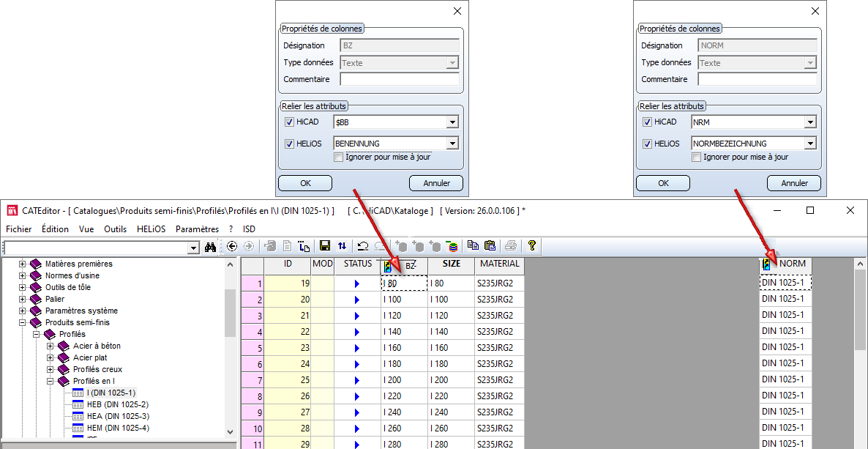Click the binoculars search icon
868x449 pixels.
(x=210, y=247)
